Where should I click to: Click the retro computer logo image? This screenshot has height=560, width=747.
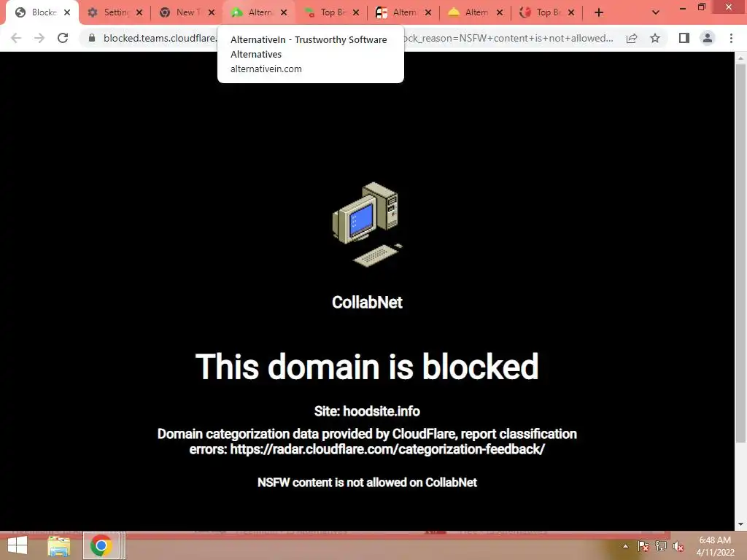click(x=368, y=225)
